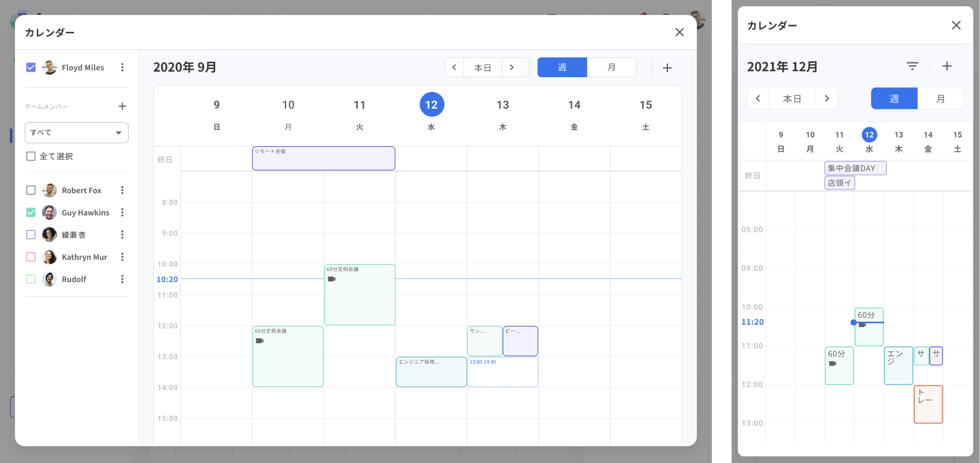Go to the next week in the desktop calendar
Image resolution: width=980 pixels, height=463 pixels.
tap(512, 67)
